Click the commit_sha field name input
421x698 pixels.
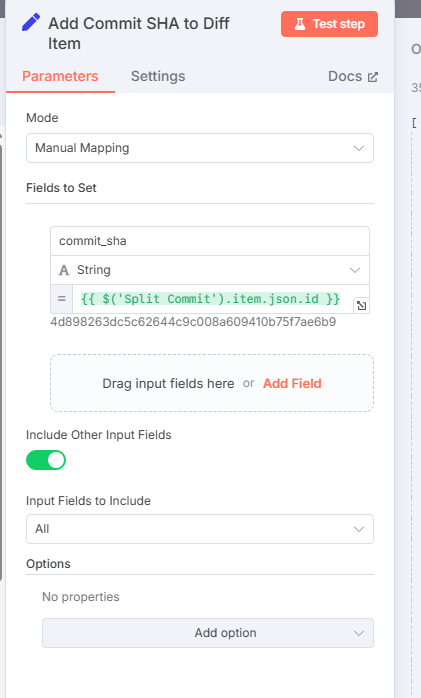[210, 241]
